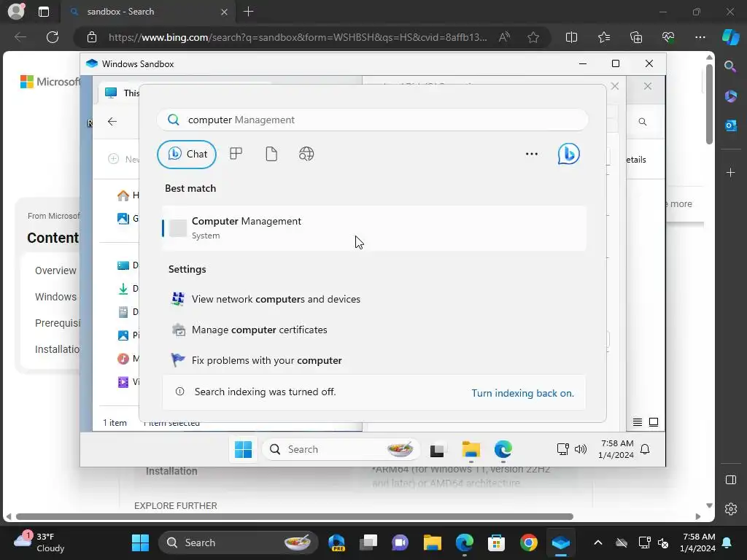Open Edge split screen button

pos(571,37)
